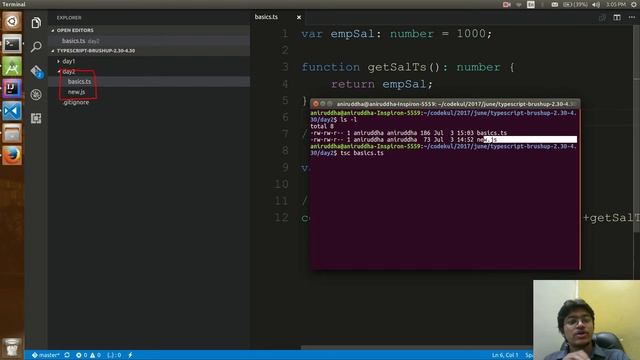Click line 1 'var empSal: number = 1000;'

(x=397, y=33)
